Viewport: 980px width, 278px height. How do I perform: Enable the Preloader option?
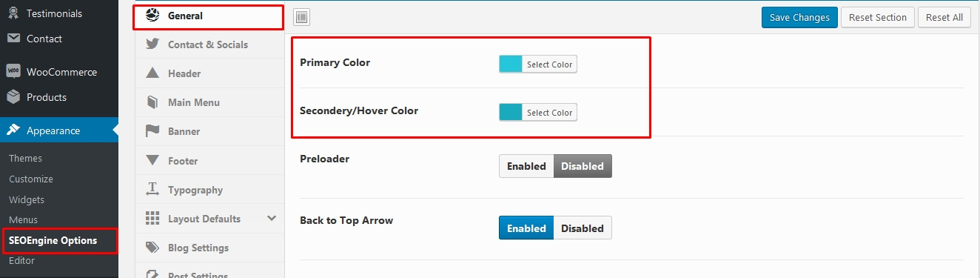[x=526, y=166]
